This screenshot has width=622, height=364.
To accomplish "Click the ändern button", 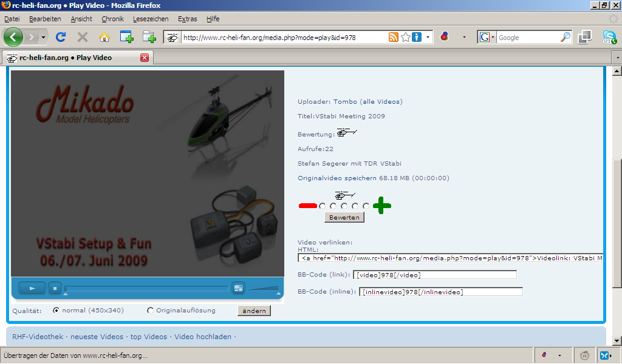I will pos(255,311).
